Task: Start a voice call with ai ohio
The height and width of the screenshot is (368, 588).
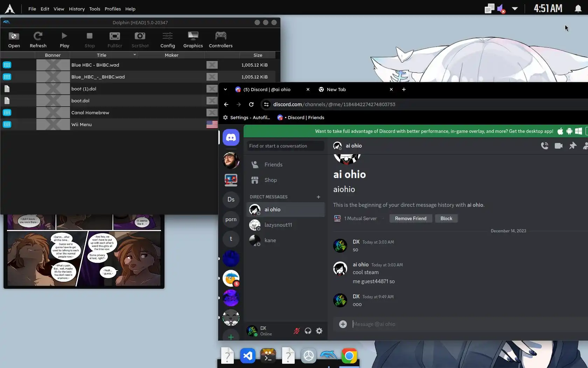Action: point(544,146)
